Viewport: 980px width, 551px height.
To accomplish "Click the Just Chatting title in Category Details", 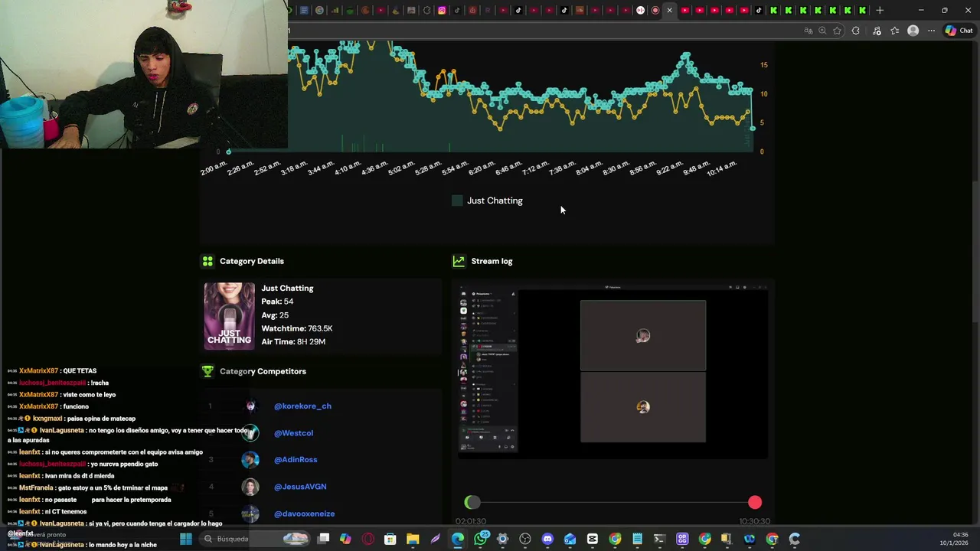I will pyautogui.click(x=287, y=289).
